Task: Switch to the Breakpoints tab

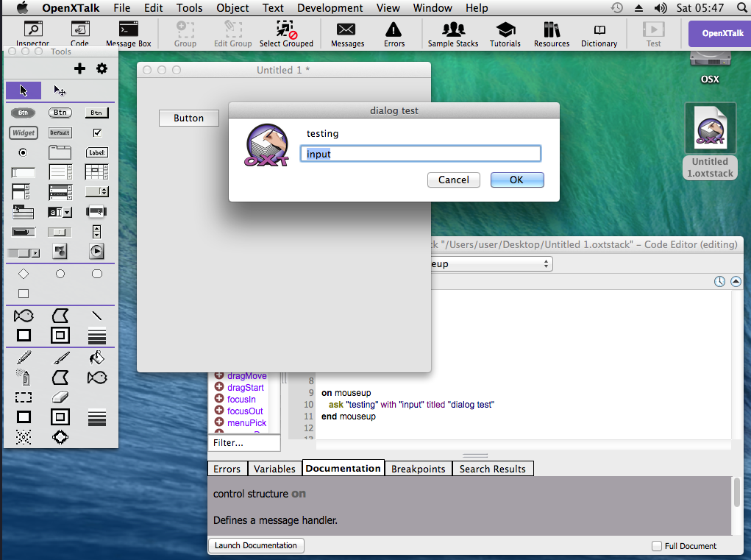Action: pyautogui.click(x=418, y=469)
